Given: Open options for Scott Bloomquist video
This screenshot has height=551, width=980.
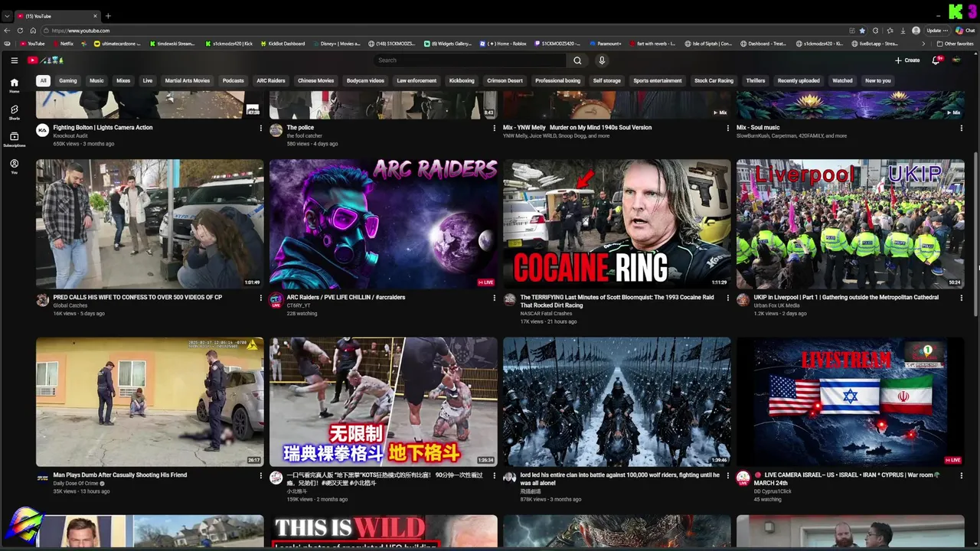Looking at the screenshot, I should tap(727, 298).
